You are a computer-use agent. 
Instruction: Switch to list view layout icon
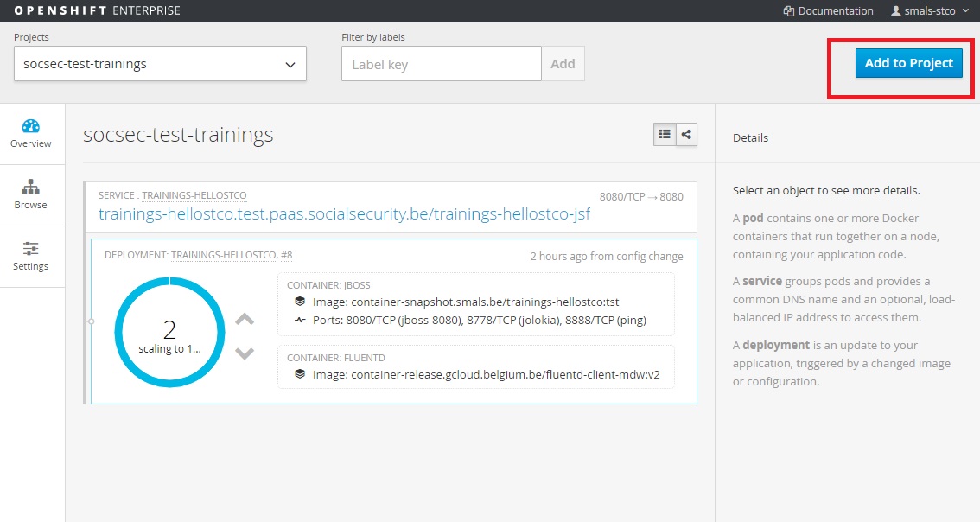[665, 134]
